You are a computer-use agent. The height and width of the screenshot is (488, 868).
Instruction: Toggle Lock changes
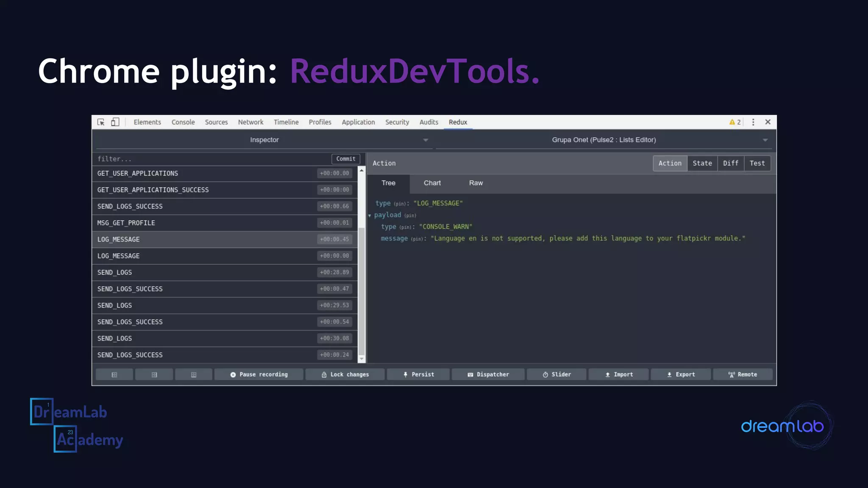click(x=345, y=374)
